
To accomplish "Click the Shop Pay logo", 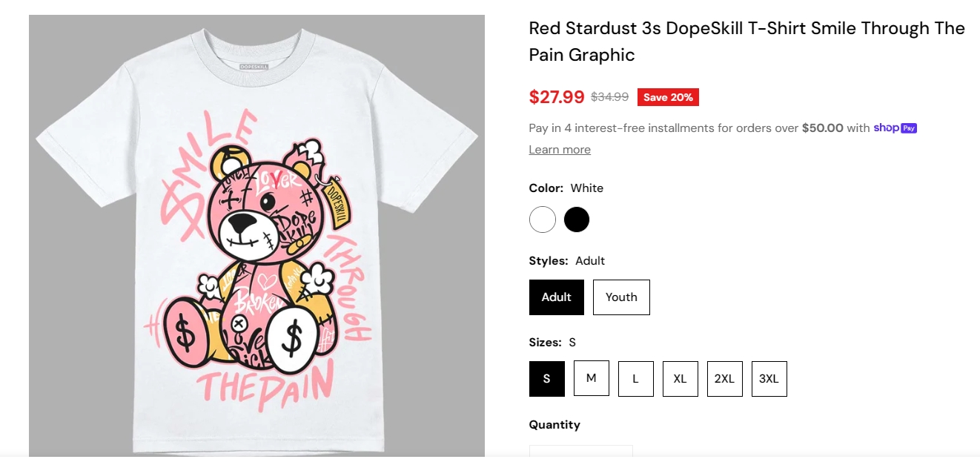I will click(x=895, y=128).
